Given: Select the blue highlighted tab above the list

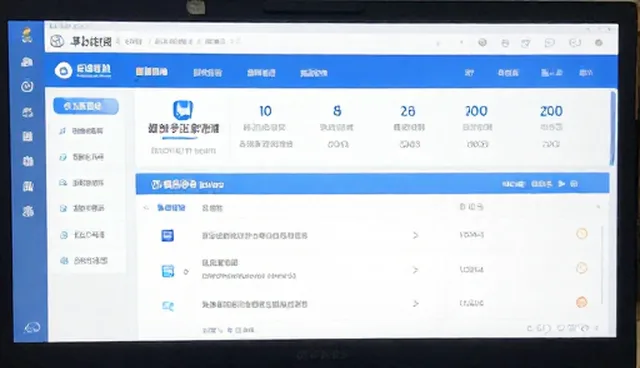Looking at the screenshot, I should [x=171, y=208].
